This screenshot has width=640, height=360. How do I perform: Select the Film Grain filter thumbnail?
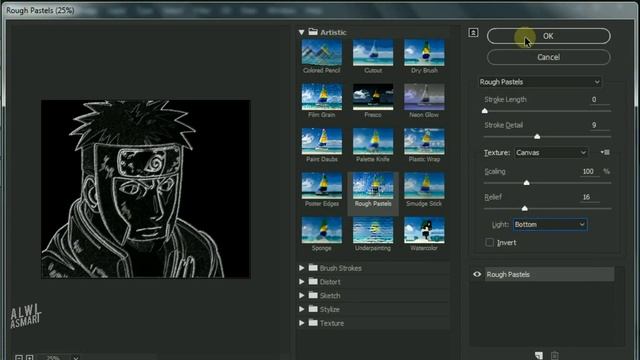point(322,97)
